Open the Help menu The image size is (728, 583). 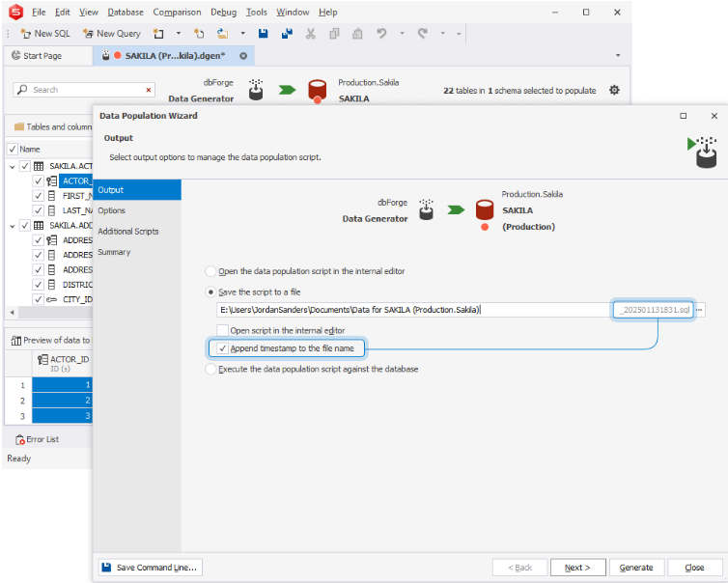coord(327,13)
